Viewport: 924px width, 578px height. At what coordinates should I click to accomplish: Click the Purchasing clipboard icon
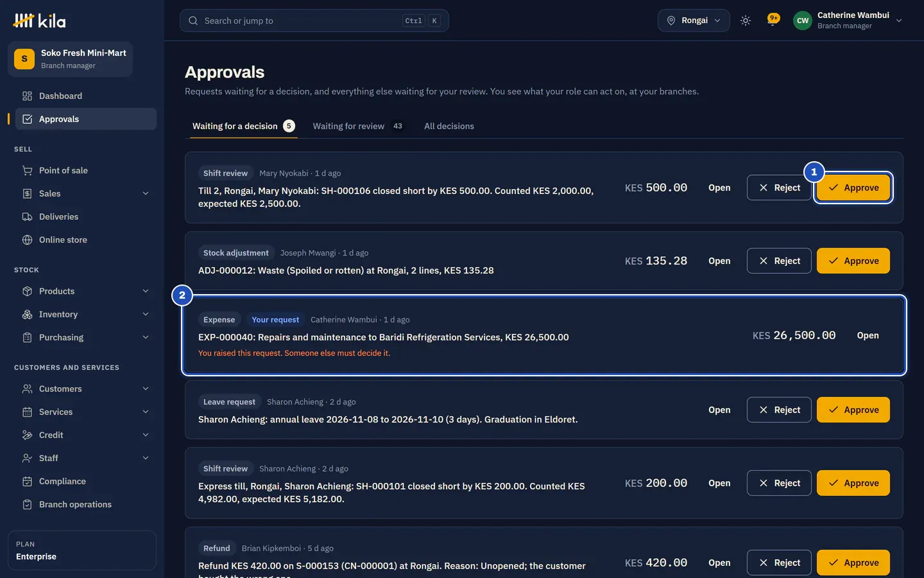tap(27, 337)
